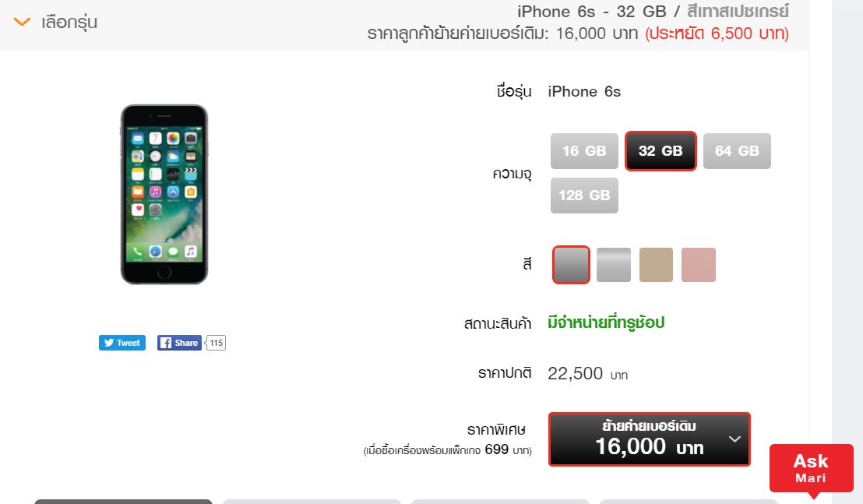Choose the space gray color swatch
Image resolution: width=863 pixels, height=504 pixels.
click(571, 265)
